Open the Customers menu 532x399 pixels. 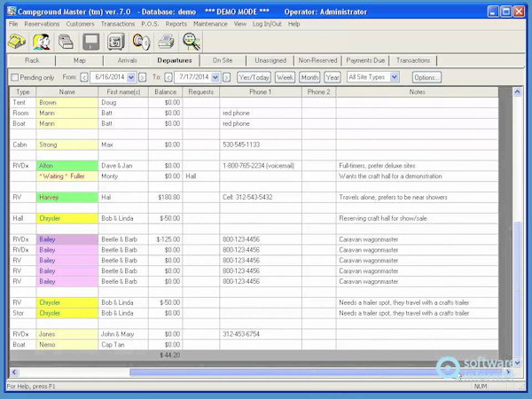80,24
